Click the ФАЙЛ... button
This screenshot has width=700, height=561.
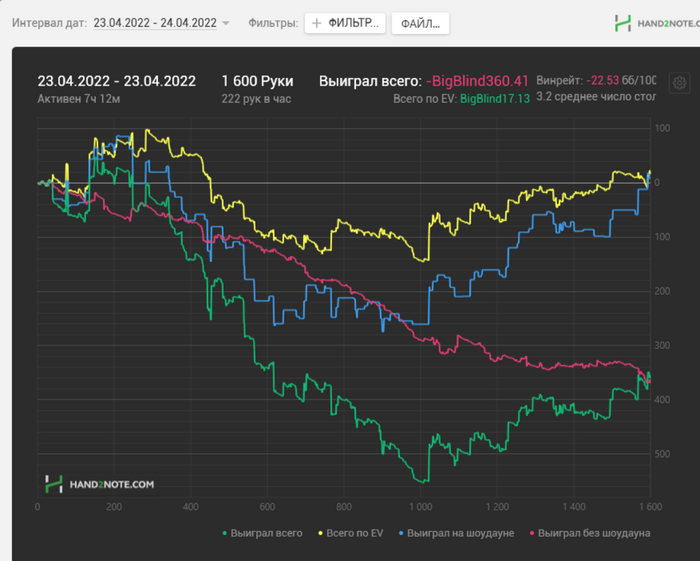coord(420,23)
